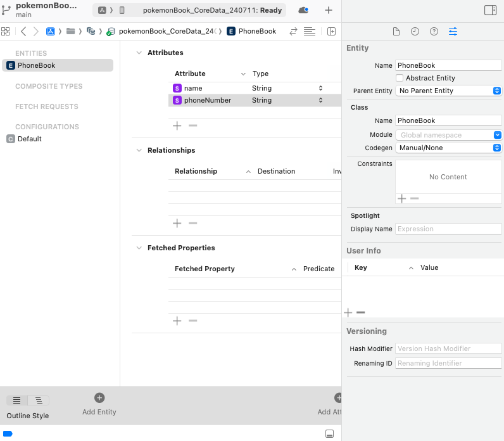Click Add Entity button
The width and height of the screenshot is (504, 441).
coord(99,404)
